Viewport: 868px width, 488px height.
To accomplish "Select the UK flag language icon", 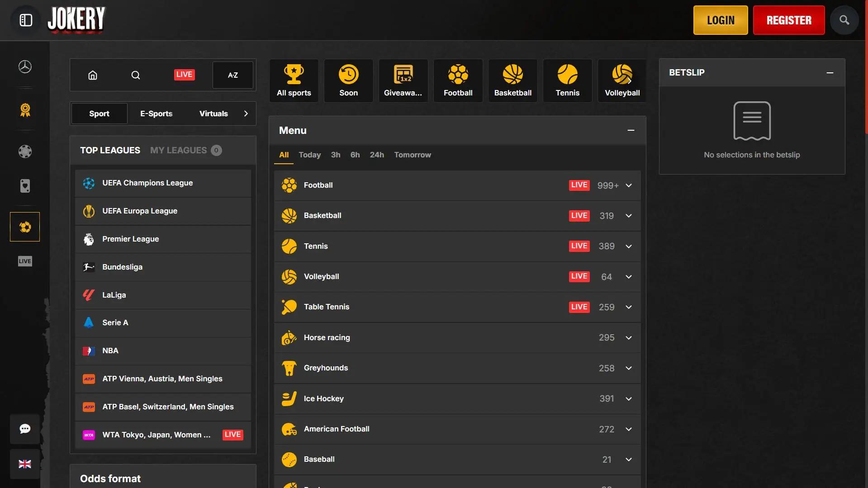I will point(25,464).
